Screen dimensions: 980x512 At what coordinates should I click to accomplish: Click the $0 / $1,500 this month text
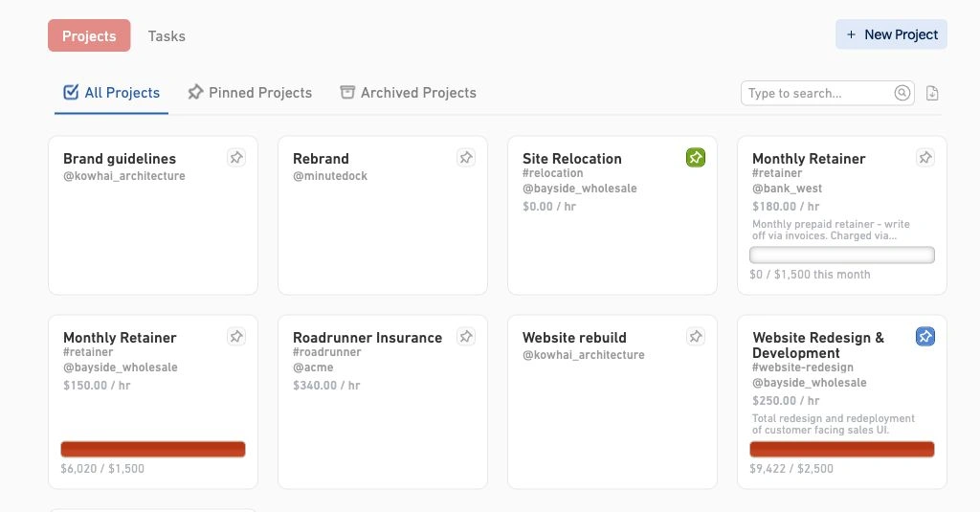coord(810,275)
